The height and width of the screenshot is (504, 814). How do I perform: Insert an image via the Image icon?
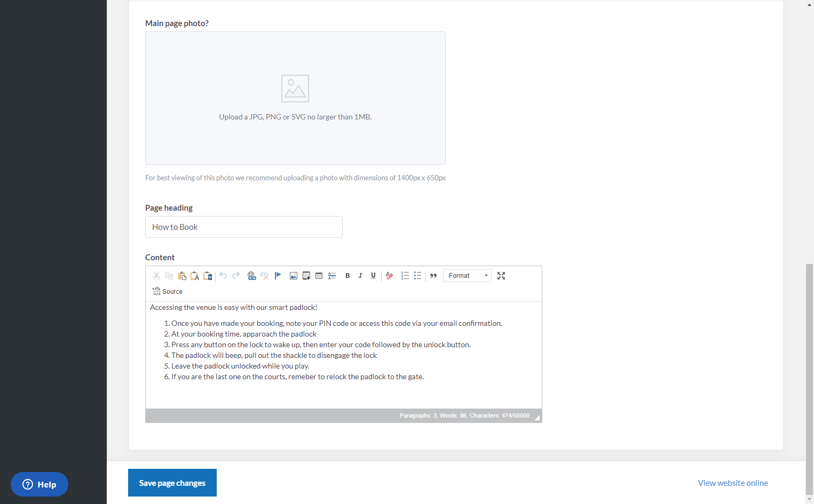(294, 276)
